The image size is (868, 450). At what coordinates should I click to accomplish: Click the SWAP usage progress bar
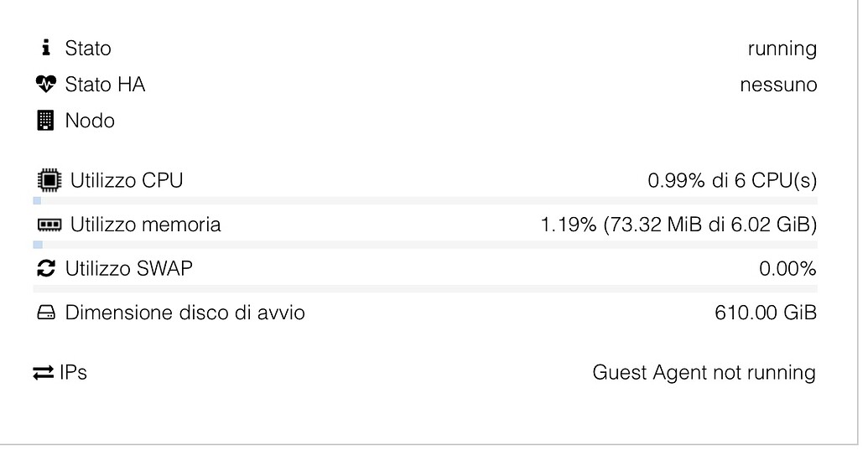424,288
